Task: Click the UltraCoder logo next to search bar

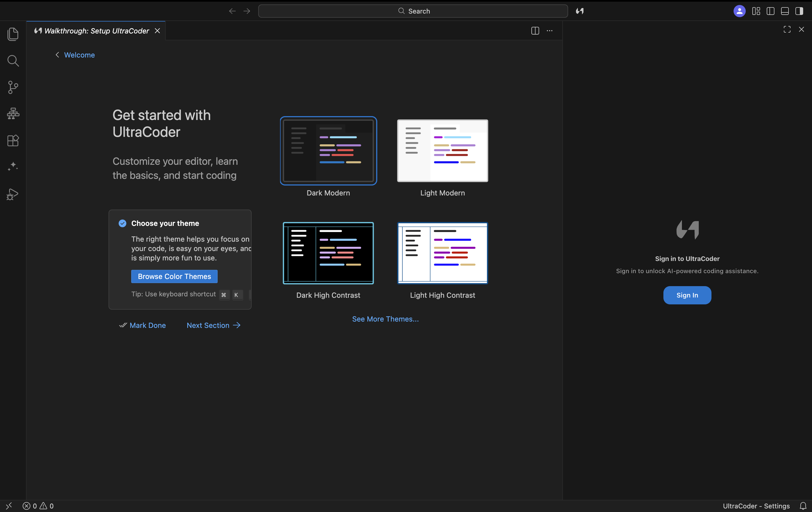Action: [x=580, y=11]
